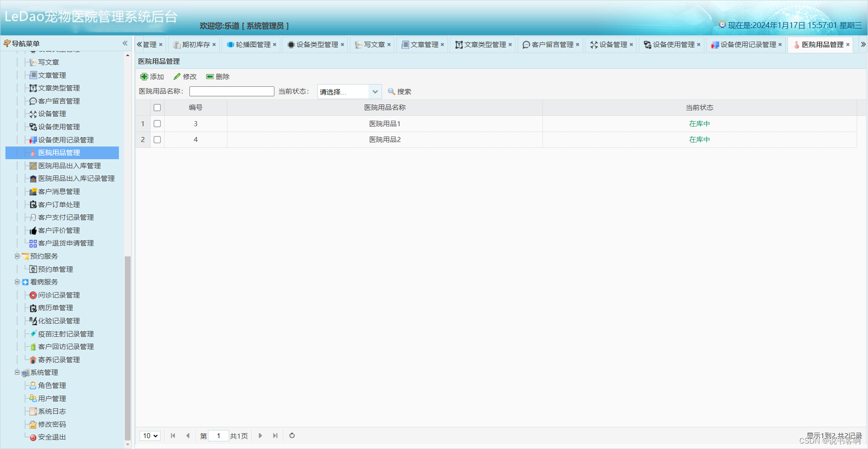Check the checkbox for 医院用品1
868x449 pixels.
(157, 123)
